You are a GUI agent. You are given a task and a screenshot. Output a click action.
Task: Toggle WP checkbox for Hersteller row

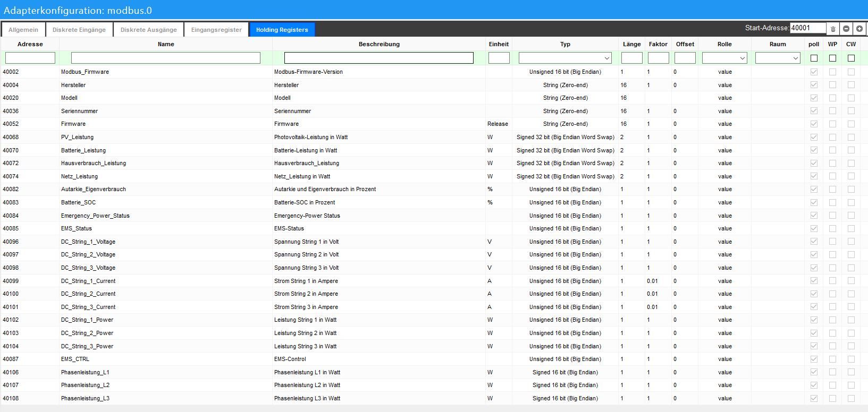(x=832, y=85)
